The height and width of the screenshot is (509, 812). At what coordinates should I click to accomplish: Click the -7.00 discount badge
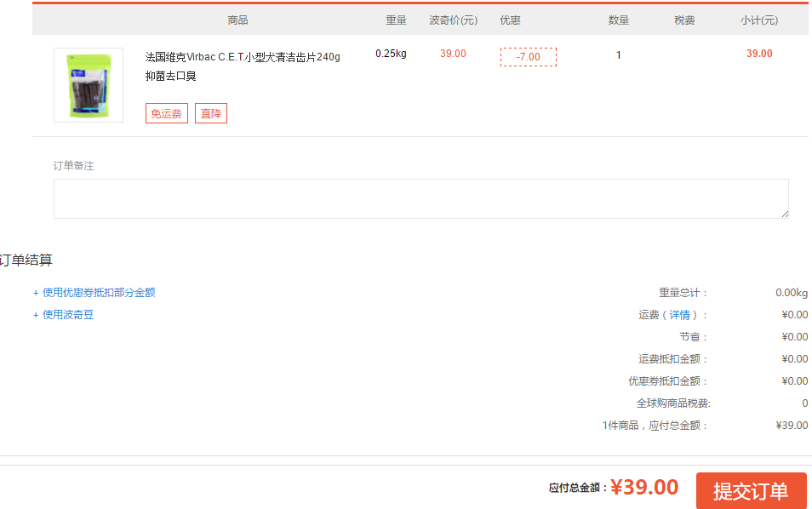pos(528,57)
